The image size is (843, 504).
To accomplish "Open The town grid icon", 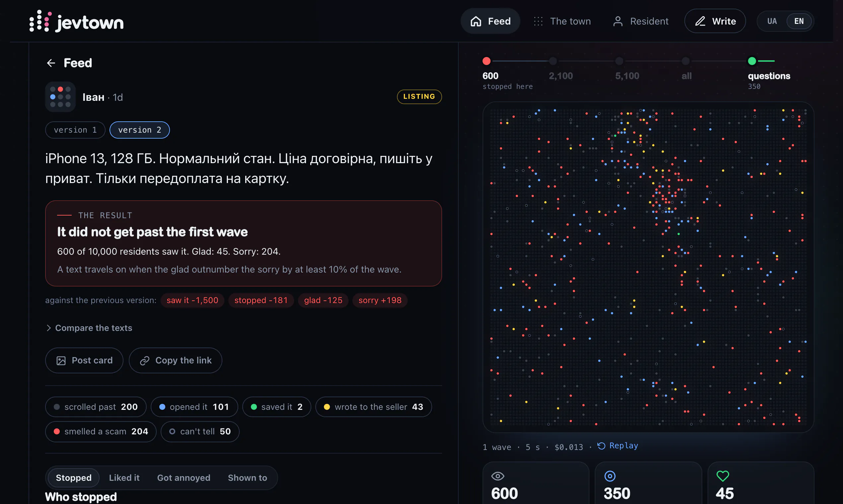I will tap(538, 21).
